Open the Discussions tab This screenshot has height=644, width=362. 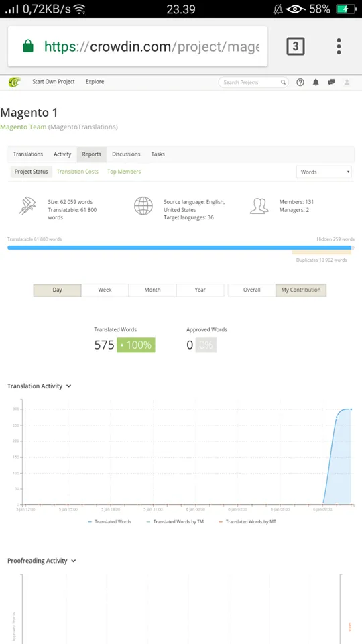(126, 154)
